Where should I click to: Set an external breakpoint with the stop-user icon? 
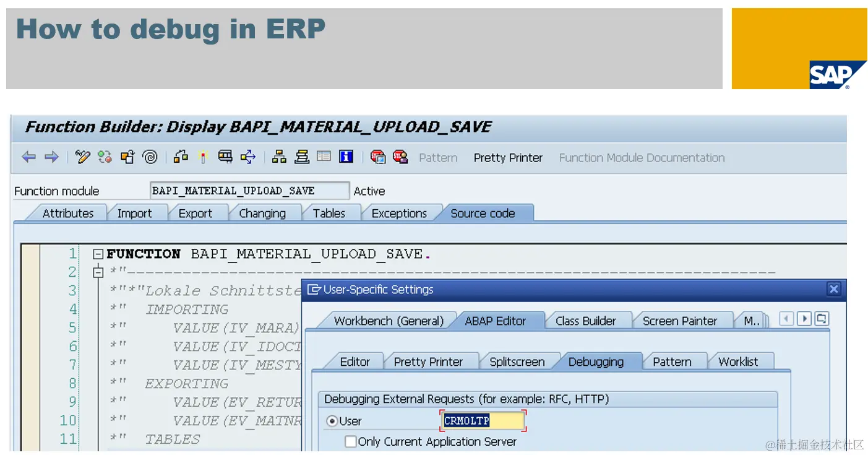click(x=400, y=157)
